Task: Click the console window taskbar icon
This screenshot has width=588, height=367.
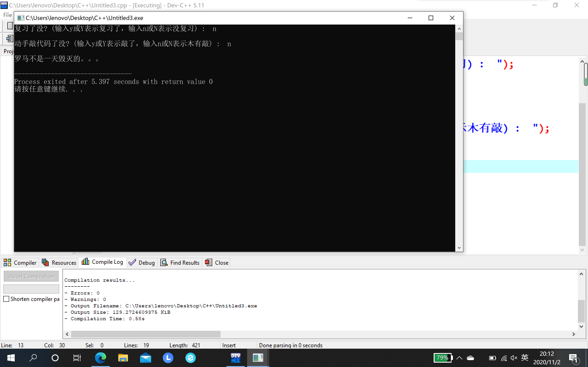Action: click(258, 358)
